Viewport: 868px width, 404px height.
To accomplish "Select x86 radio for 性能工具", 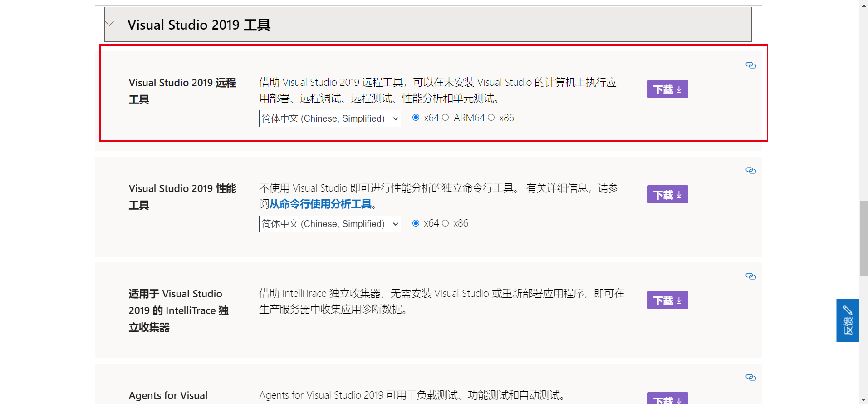I will (446, 223).
